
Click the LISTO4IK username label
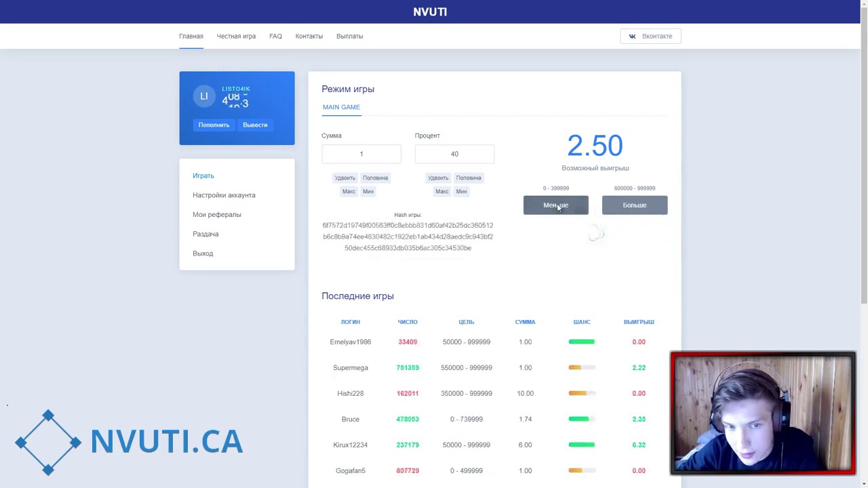point(236,89)
